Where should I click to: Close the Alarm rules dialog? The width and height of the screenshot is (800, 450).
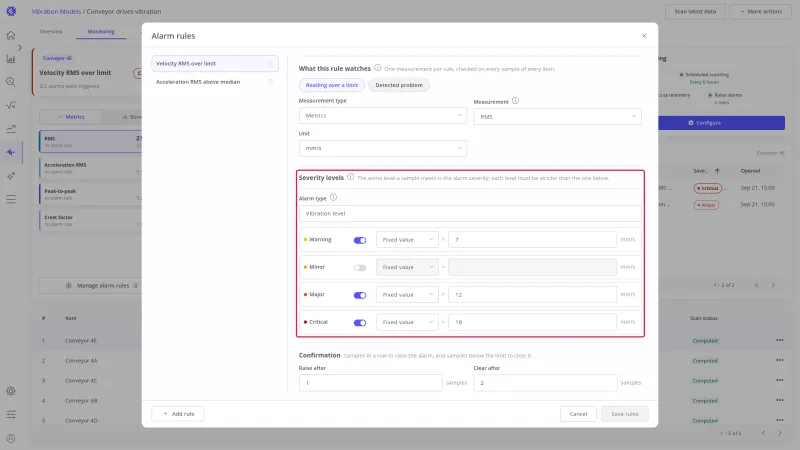[x=644, y=36]
